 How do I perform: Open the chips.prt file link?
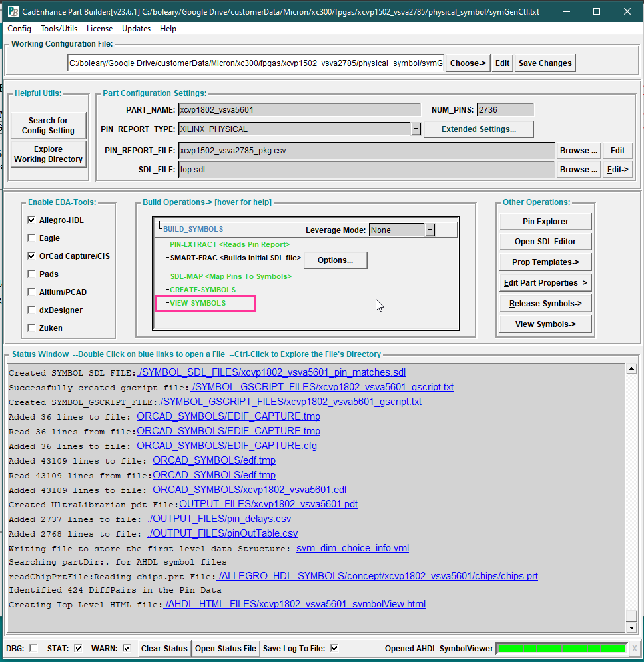tap(377, 576)
